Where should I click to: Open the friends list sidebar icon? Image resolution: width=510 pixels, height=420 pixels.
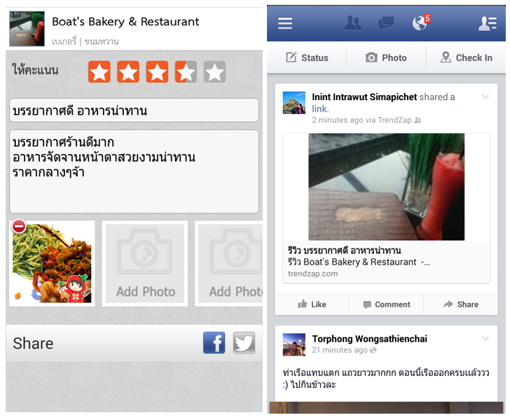(x=488, y=23)
